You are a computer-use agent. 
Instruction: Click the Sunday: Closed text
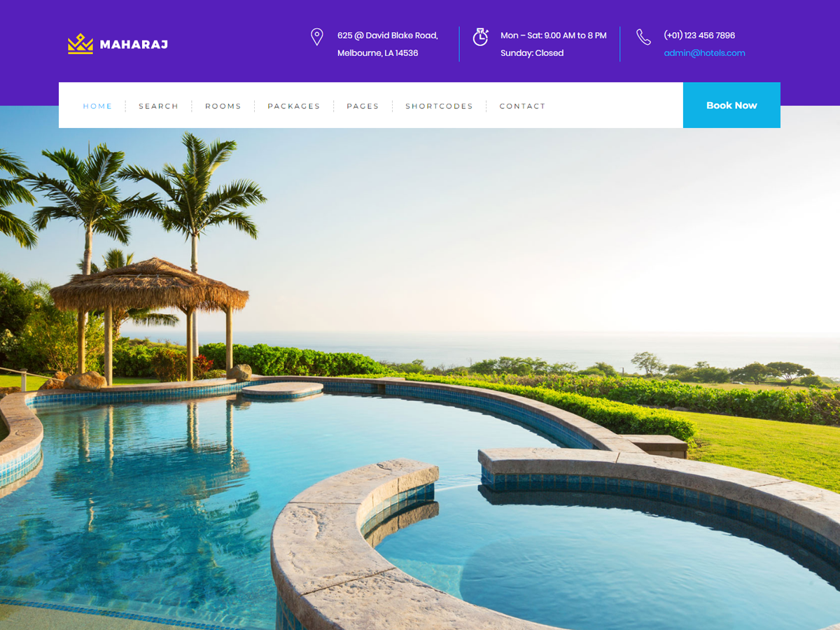(532, 53)
